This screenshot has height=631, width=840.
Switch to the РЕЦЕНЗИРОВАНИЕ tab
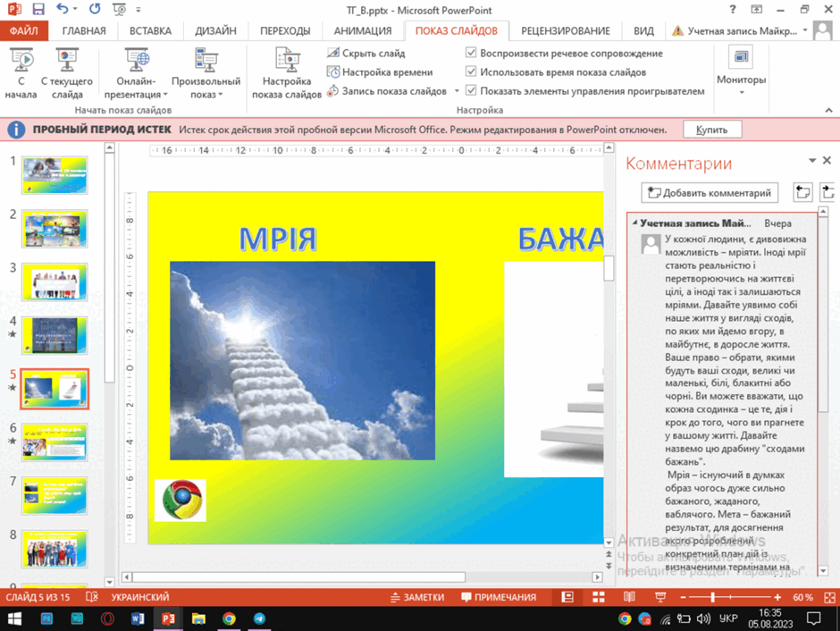tap(566, 30)
